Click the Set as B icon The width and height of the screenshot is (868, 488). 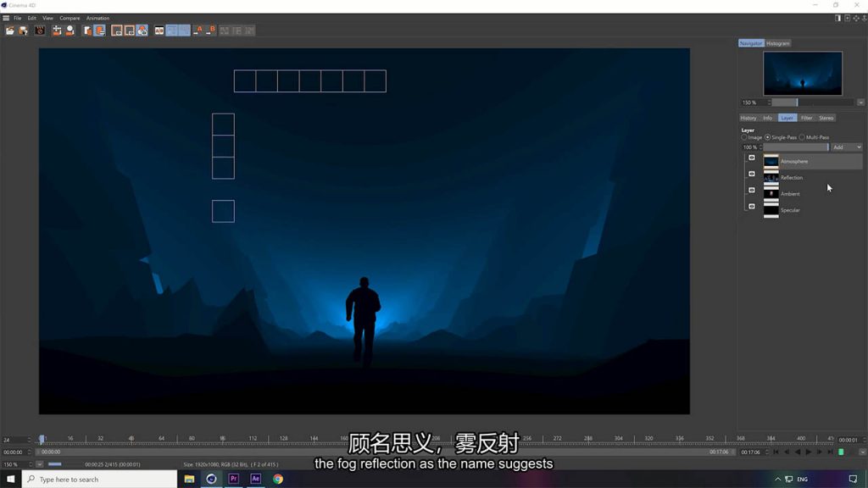(x=211, y=30)
